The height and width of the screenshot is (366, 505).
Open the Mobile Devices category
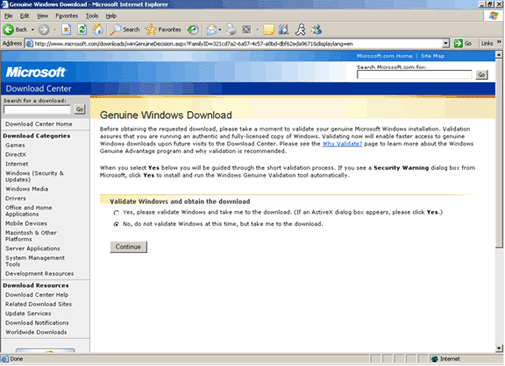tap(26, 223)
